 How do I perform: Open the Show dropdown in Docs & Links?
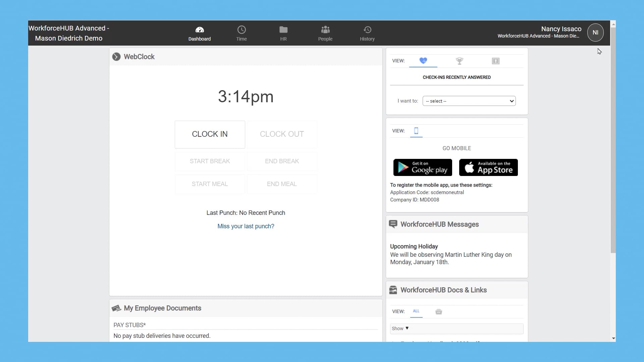[x=400, y=328]
